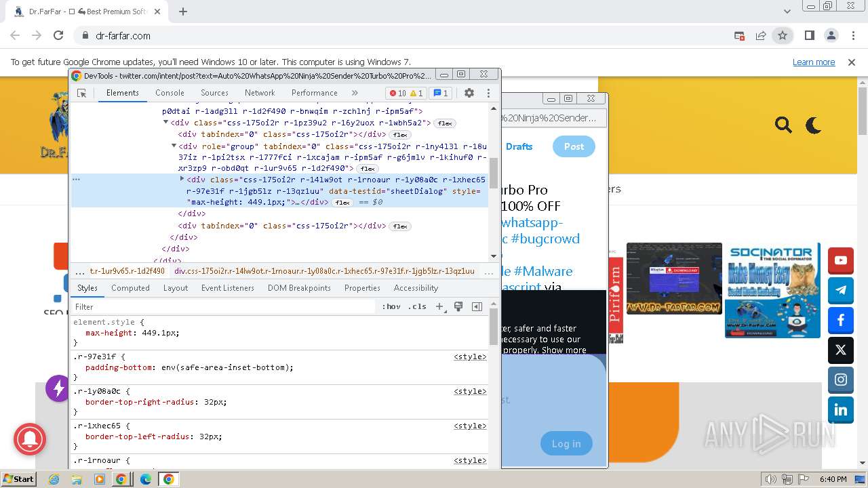This screenshot has height=488, width=868.
Task: Open the Accessibility pane tab
Action: pos(416,288)
